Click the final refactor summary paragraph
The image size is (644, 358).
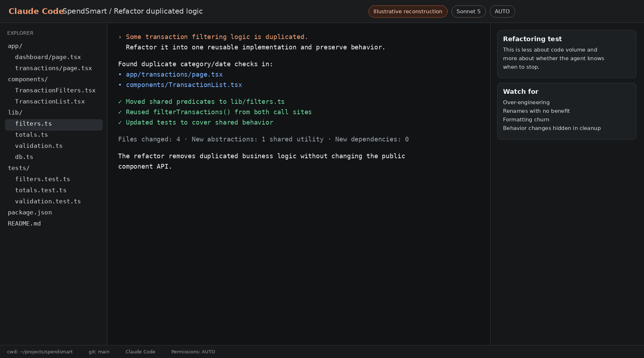coord(262,161)
